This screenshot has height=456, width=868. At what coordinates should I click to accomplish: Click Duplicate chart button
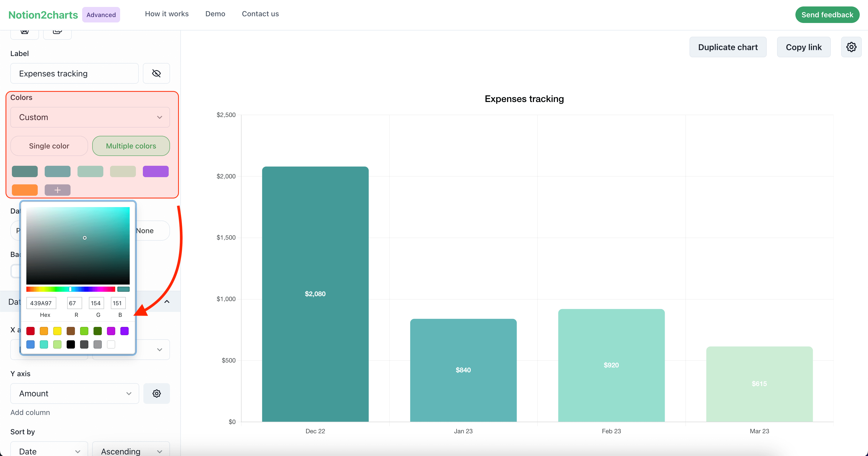tap(728, 47)
